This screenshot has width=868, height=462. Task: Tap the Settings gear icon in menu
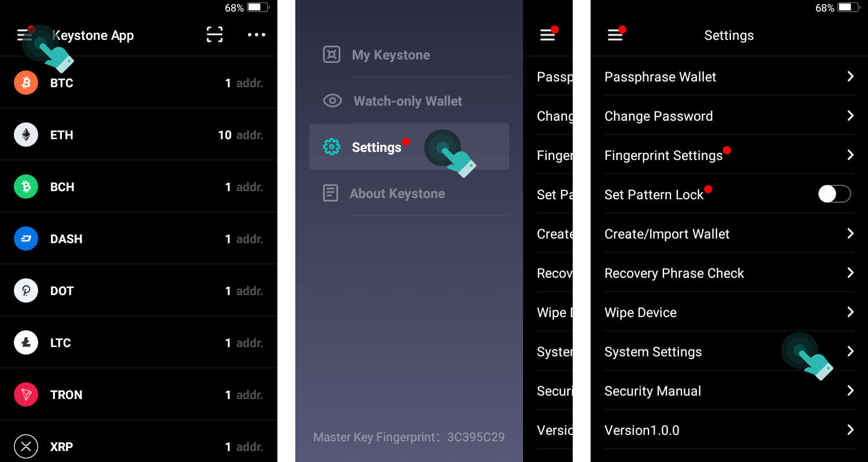point(332,147)
